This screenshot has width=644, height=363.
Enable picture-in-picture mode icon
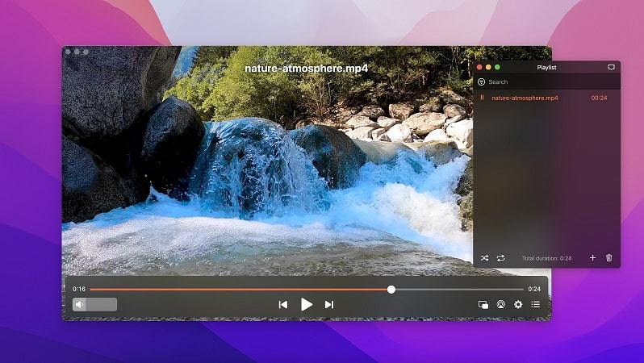483,304
